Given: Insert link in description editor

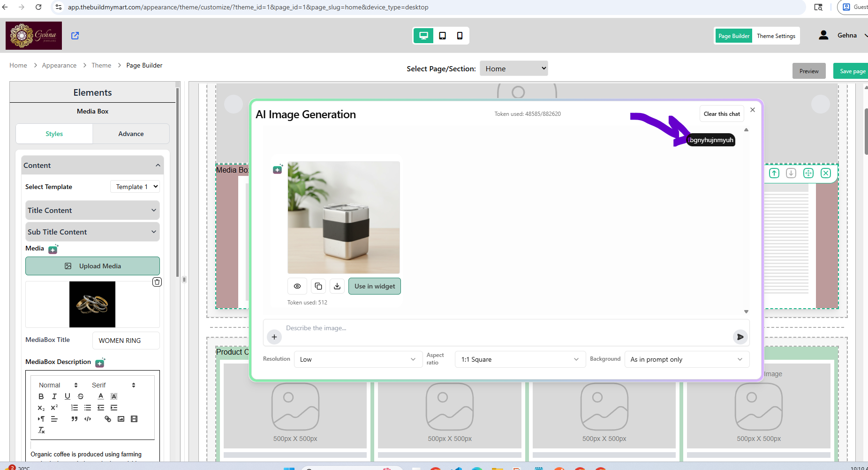Looking at the screenshot, I should tap(108, 419).
